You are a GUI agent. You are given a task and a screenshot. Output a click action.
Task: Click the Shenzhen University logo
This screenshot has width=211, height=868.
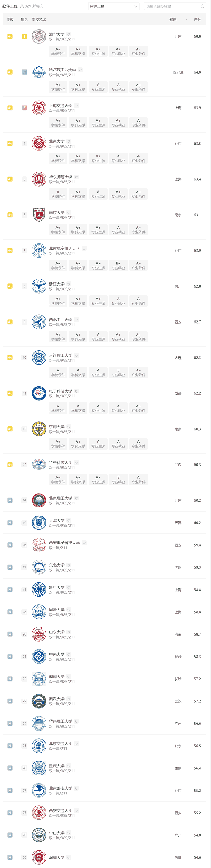[x=39, y=857]
